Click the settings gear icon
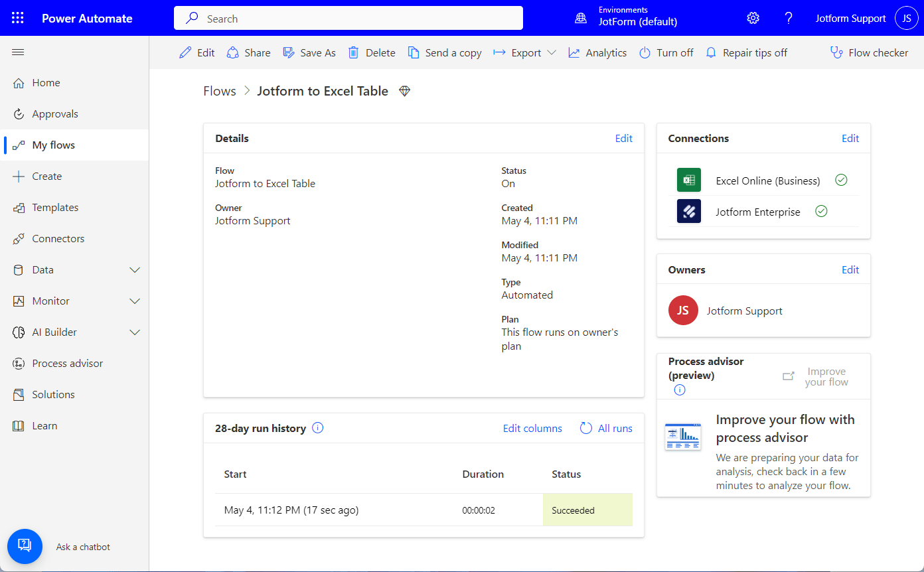 (753, 18)
